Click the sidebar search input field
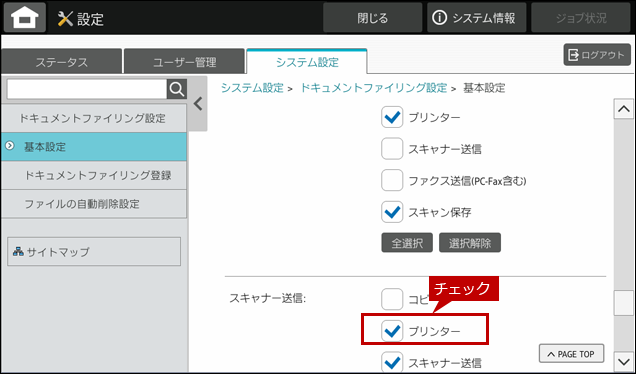636x374 pixels. [87, 89]
